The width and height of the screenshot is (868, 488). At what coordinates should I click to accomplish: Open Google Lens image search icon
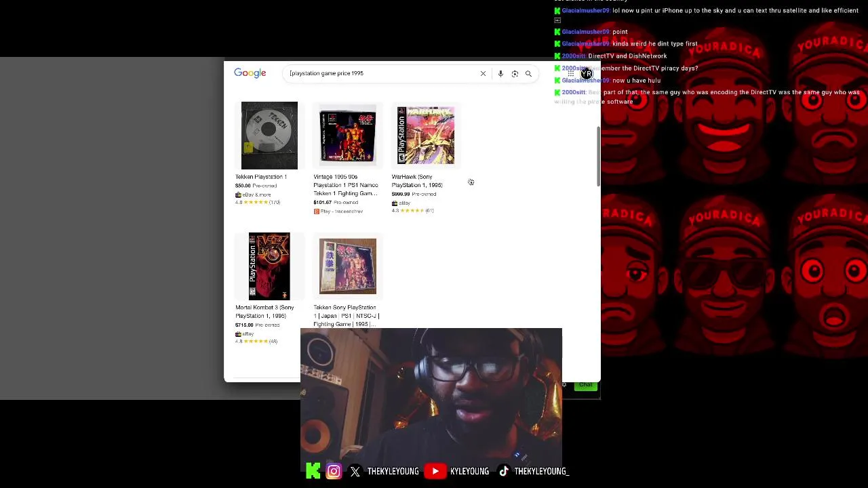(x=515, y=73)
